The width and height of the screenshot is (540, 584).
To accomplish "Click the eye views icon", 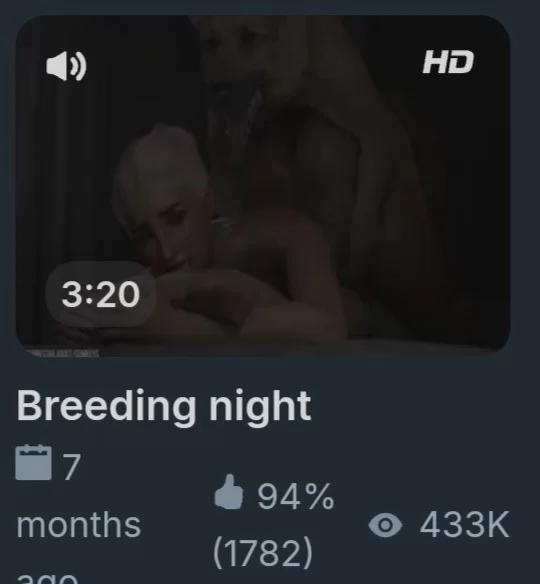I will pyautogui.click(x=385, y=525).
